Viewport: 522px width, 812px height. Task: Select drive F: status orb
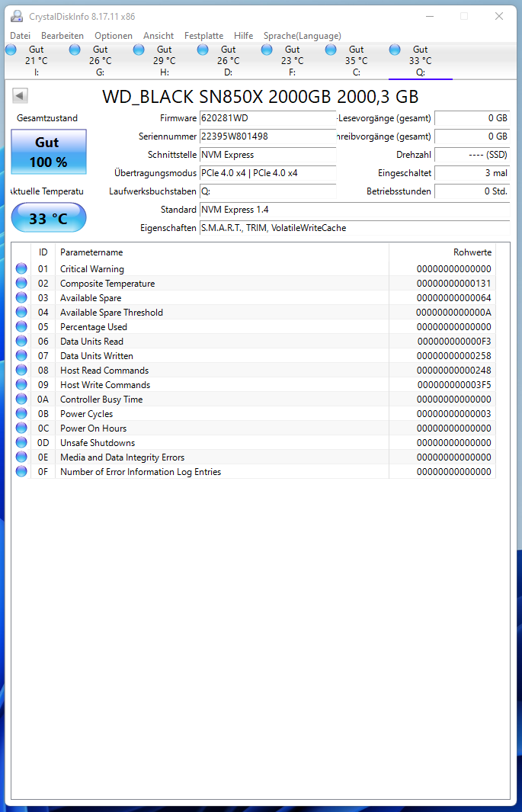267,50
